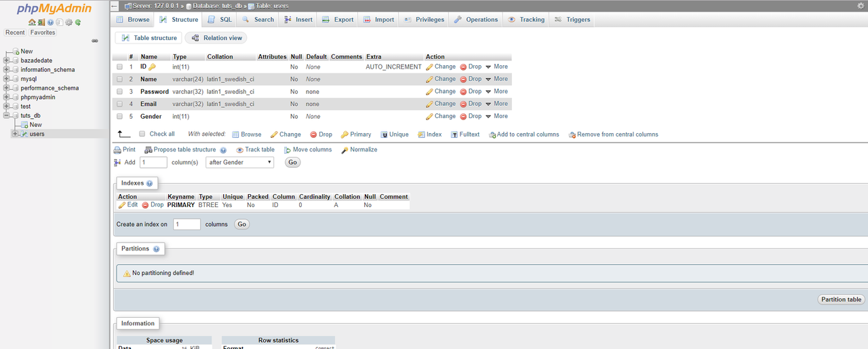The height and width of the screenshot is (349, 868).
Task: Click the Relation view icon button
Action: point(217,38)
